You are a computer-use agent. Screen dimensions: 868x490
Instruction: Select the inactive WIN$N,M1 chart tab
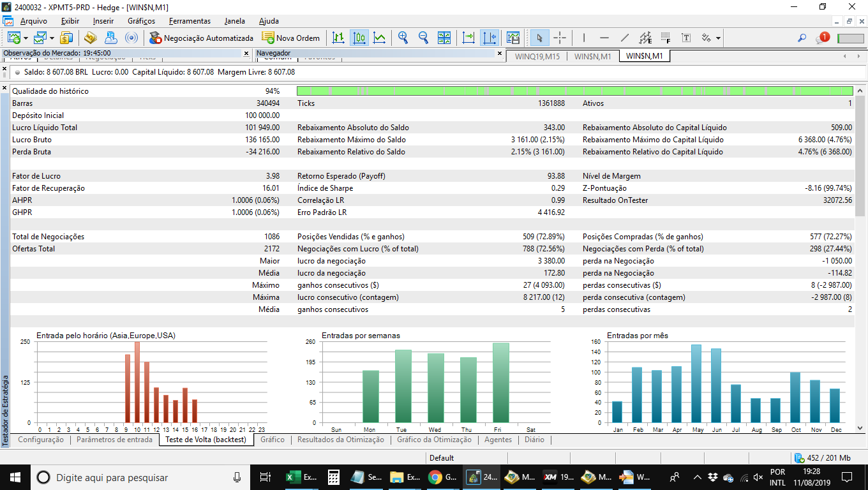(593, 56)
